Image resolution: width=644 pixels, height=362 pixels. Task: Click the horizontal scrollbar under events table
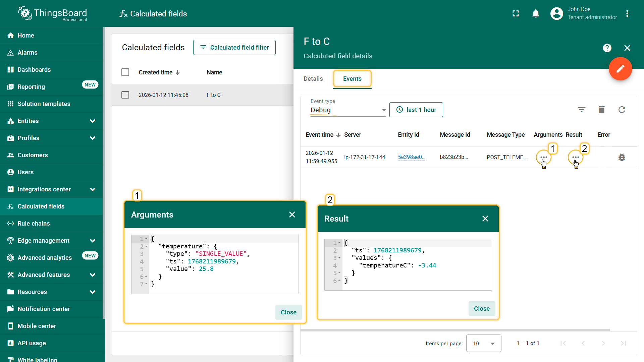(x=455, y=330)
